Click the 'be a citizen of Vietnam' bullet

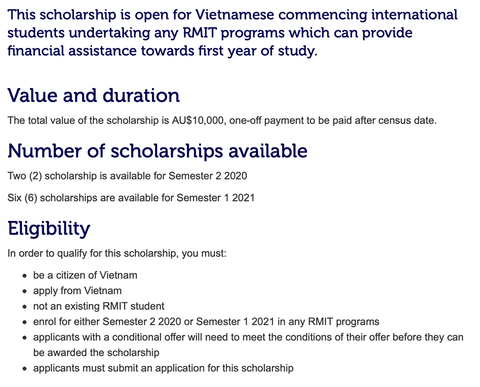coord(85,275)
